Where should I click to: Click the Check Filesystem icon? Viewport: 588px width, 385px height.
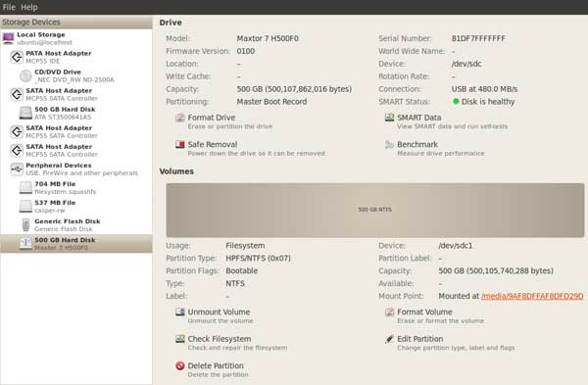180,339
